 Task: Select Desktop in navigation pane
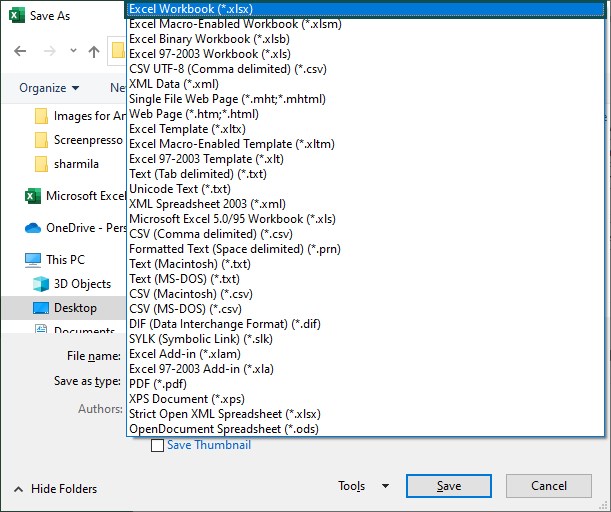64,308
